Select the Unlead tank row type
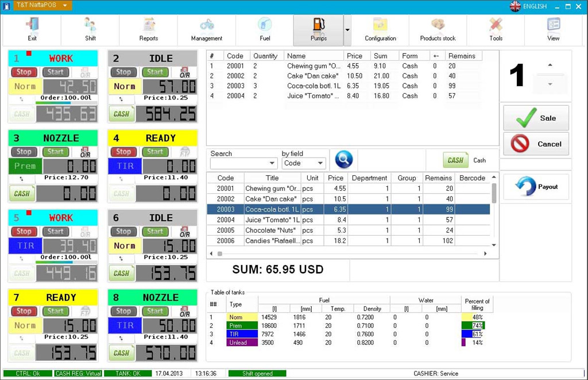Screen dimensions: 588x380 [x=242, y=343]
